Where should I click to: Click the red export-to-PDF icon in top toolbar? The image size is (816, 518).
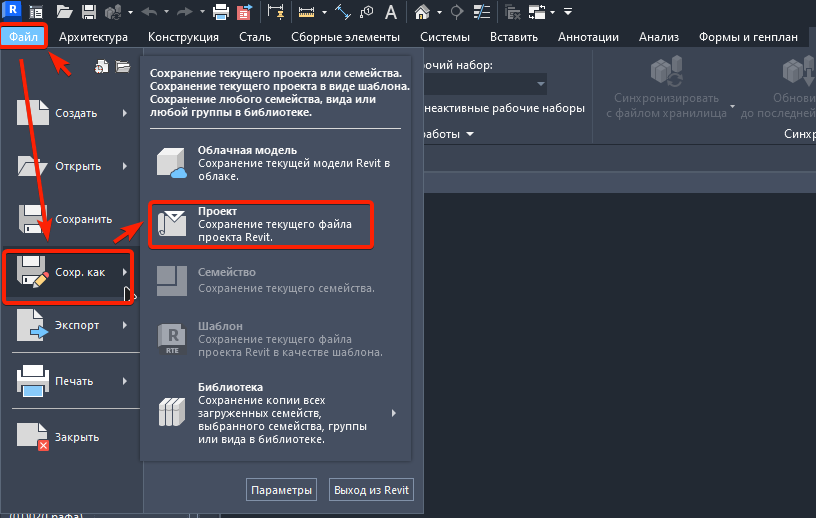pyautogui.click(x=244, y=11)
